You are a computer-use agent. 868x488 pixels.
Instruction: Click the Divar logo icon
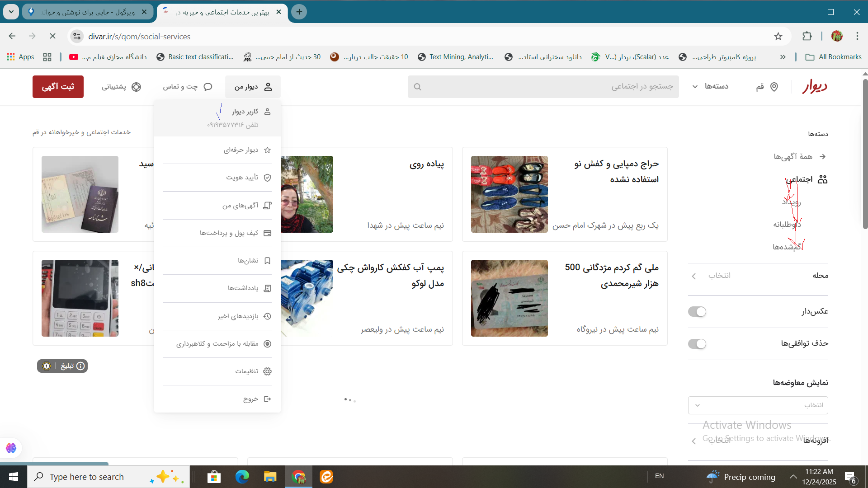click(815, 86)
